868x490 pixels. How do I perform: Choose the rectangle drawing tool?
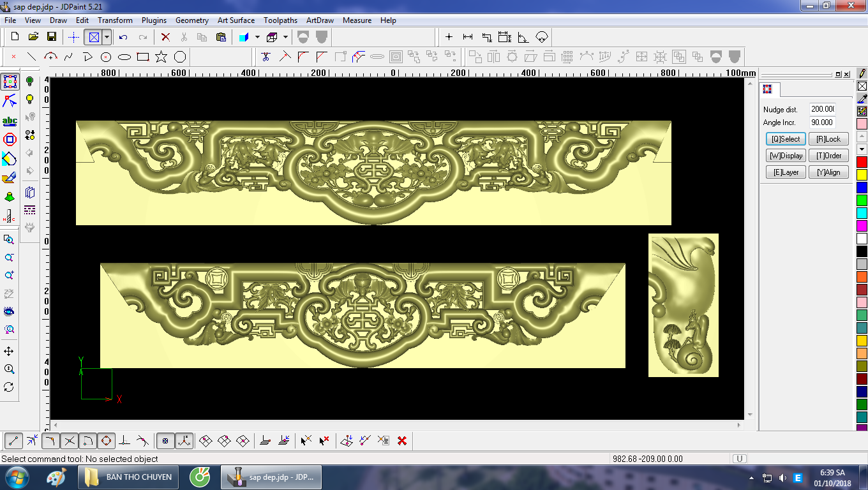pos(143,57)
